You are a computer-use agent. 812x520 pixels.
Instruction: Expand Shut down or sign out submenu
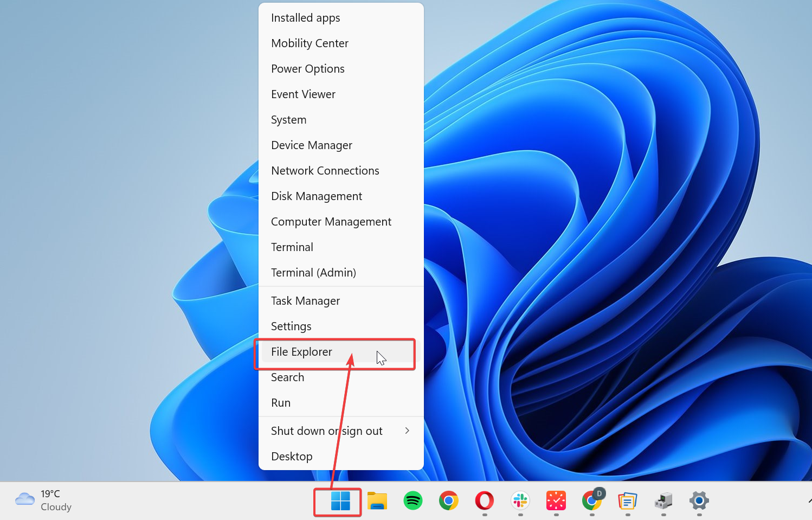[341, 431]
